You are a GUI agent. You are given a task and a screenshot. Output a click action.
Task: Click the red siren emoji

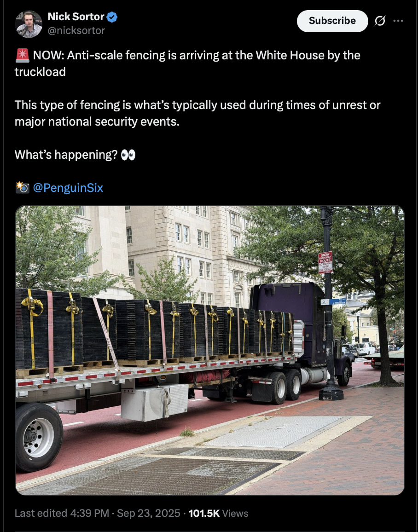click(x=23, y=55)
